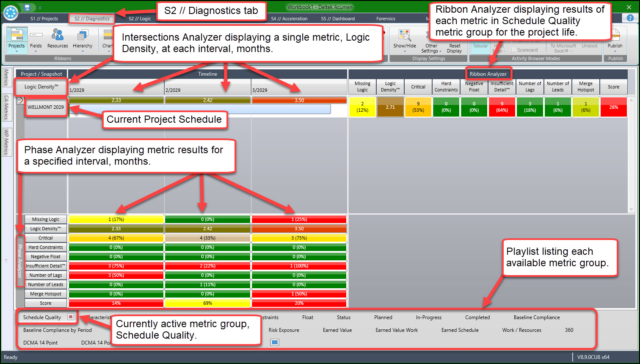Remove Schedule Quality using its red X
Image resolution: width=640 pixels, height=364 pixels.
[71, 317]
